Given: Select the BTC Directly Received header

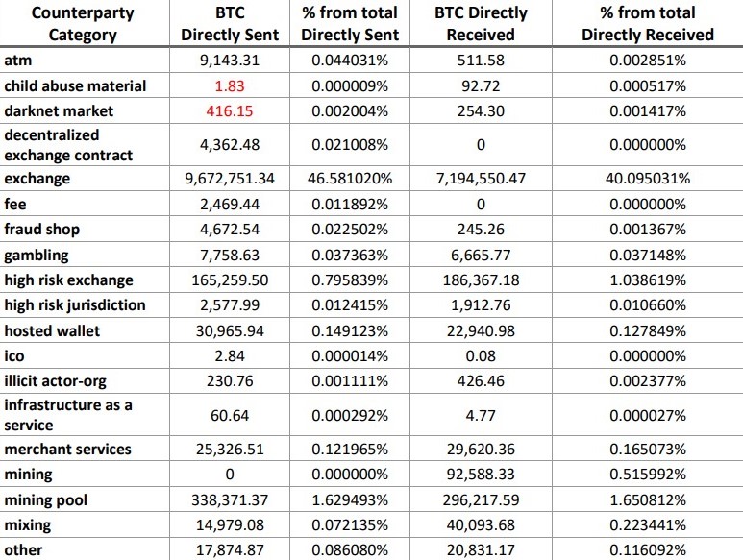Looking at the screenshot, I should tap(481, 24).
